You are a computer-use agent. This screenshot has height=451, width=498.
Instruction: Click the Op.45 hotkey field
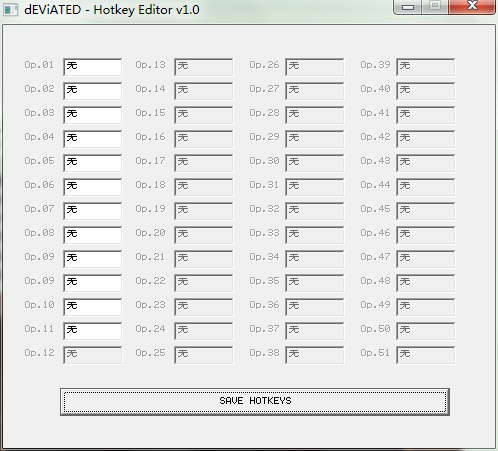426,211
